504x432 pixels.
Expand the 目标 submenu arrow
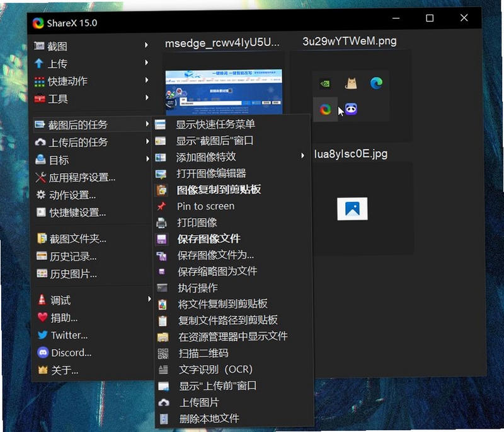(147, 159)
